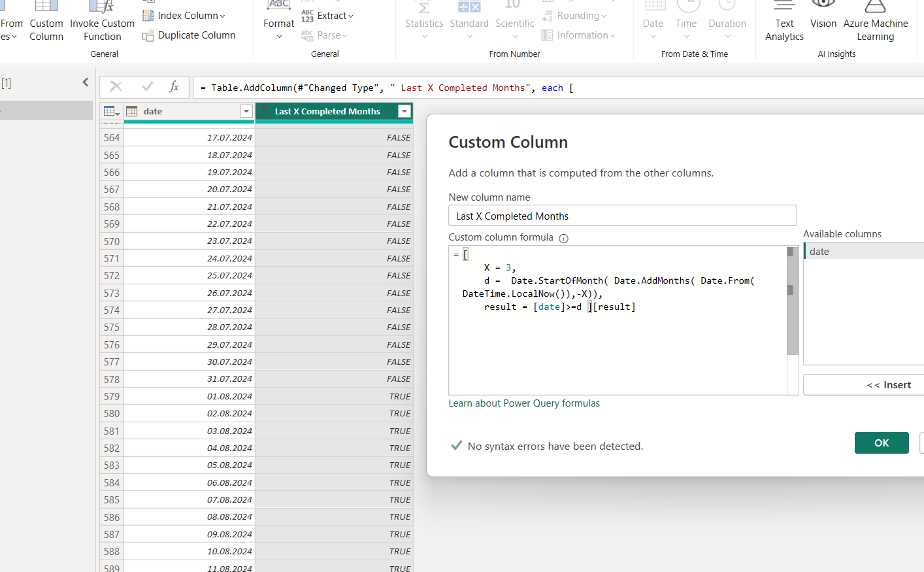
Task: Open the Time ribbon menu
Action: (686, 21)
